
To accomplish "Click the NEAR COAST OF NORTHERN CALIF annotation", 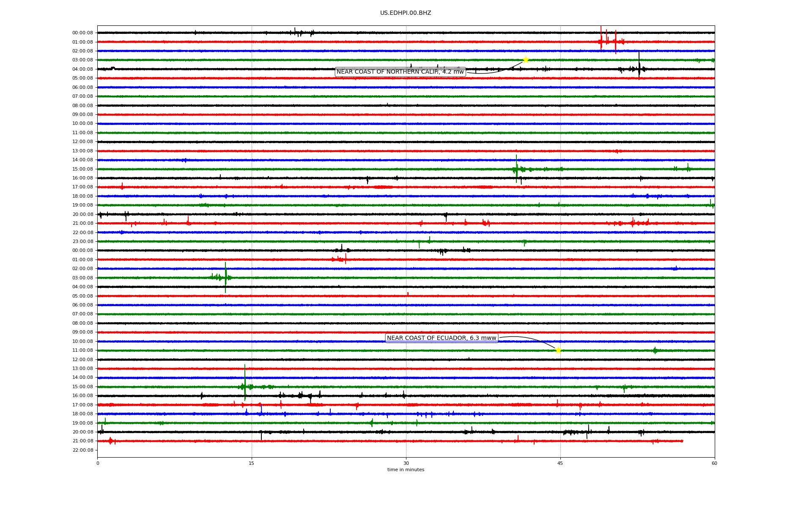I will (x=400, y=72).
